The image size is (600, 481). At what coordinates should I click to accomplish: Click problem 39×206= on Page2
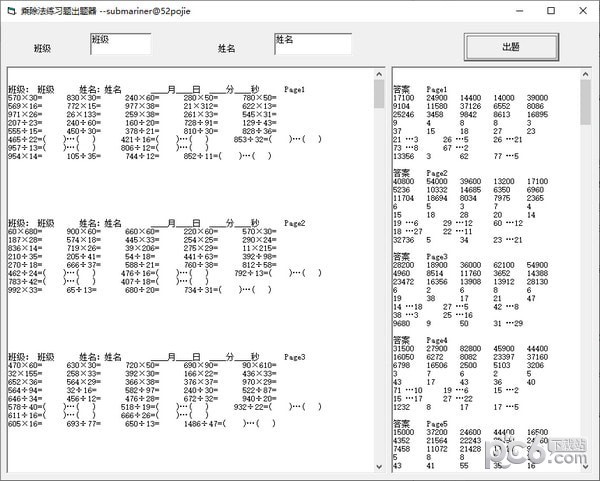pos(142,248)
